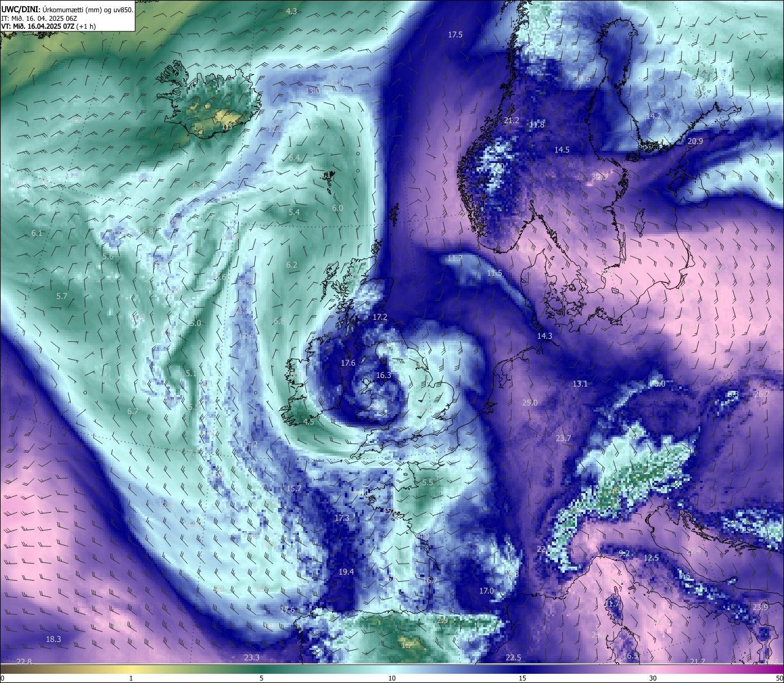This screenshot has height=683, width=784.
Task: Click the 20.9 value label
Action: point(695,141)
